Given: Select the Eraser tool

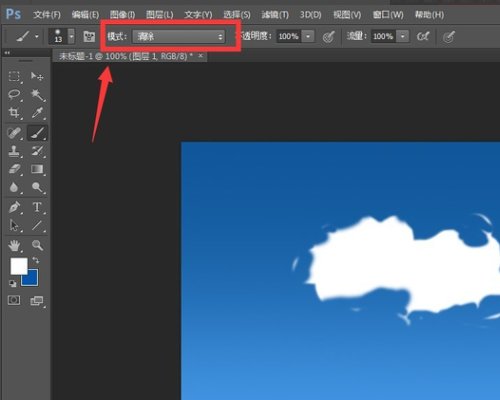Looking at the screenshot, I should (14, 169).
